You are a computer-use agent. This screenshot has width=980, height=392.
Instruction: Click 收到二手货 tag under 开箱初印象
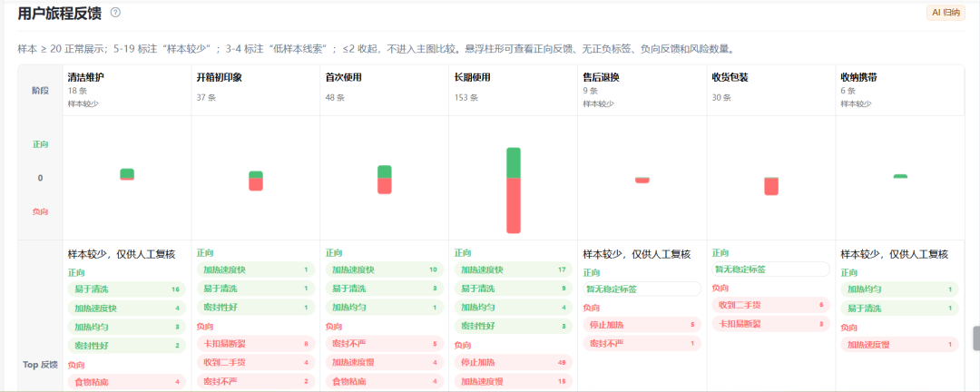coord(256,362)
